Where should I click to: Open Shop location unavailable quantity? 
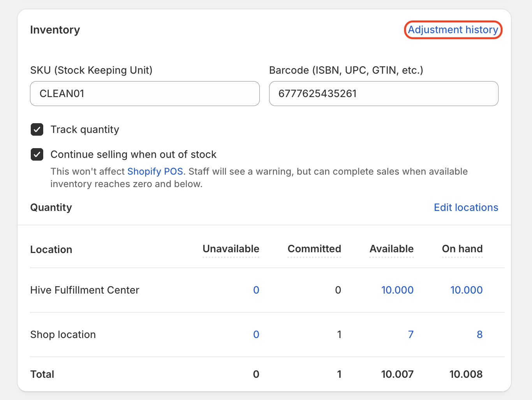256,335
